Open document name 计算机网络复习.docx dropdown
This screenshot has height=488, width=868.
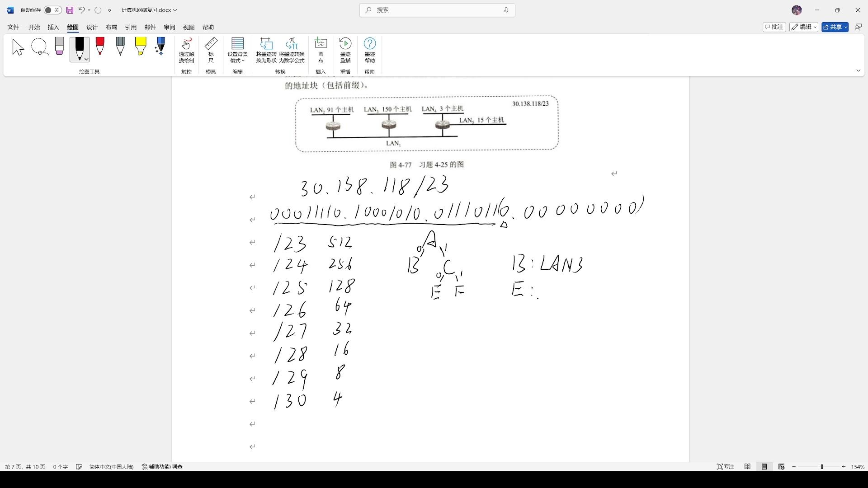click(149, 10)
